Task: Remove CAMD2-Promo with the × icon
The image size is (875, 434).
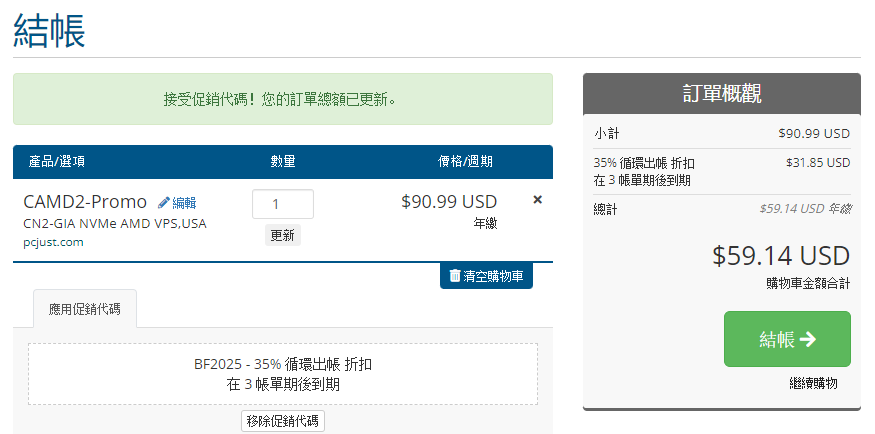Action: pyautogui.click(x=538, y=200)
